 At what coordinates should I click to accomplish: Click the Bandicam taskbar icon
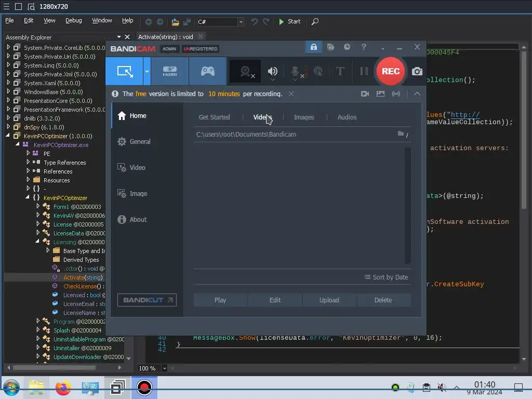144,388
